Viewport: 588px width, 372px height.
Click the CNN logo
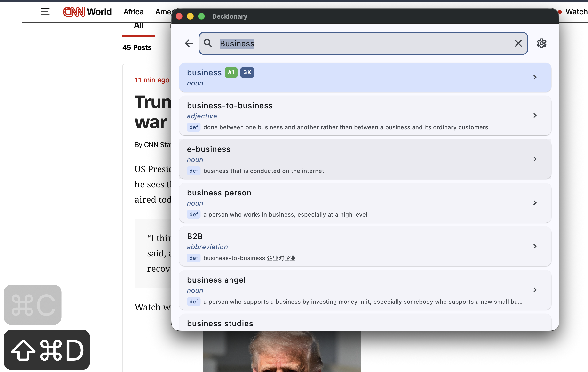point(74,12)
